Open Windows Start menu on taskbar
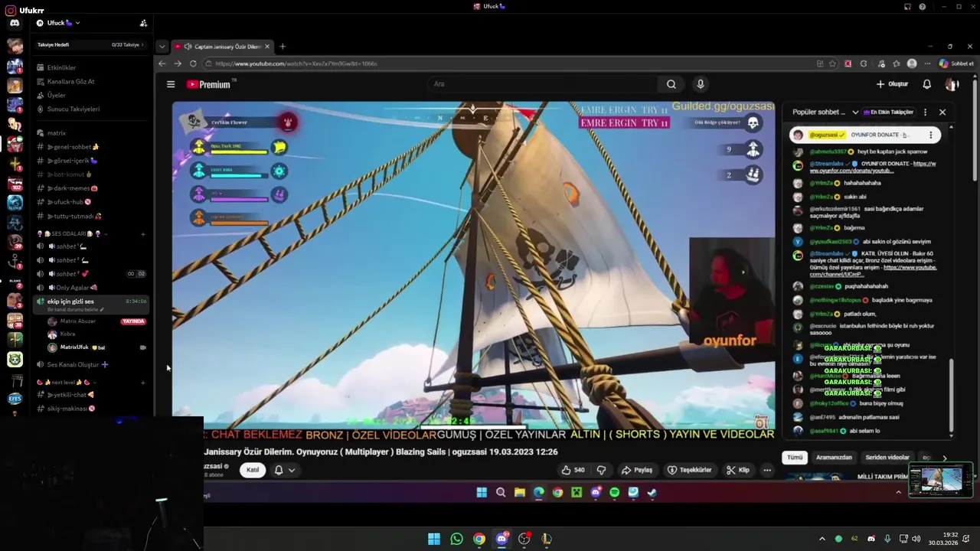The height and width of the screenshot is (551, 980). pyautogui.click(x=434, y=539)
